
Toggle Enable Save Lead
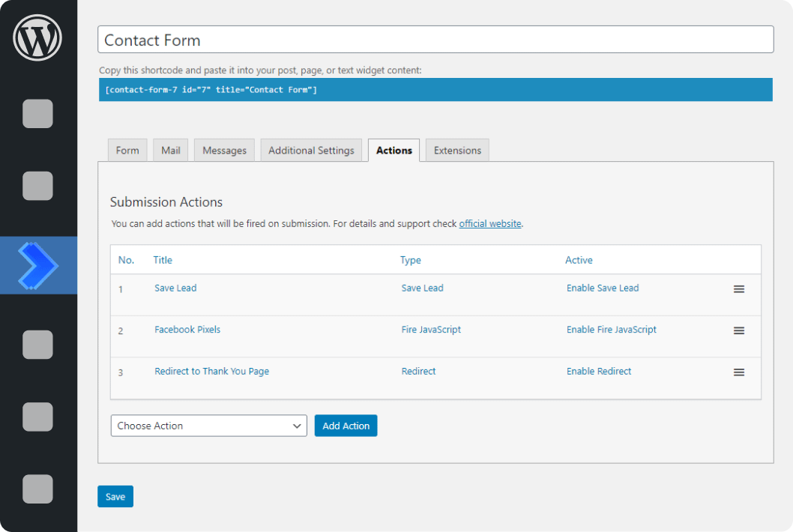tap(603, 288)
